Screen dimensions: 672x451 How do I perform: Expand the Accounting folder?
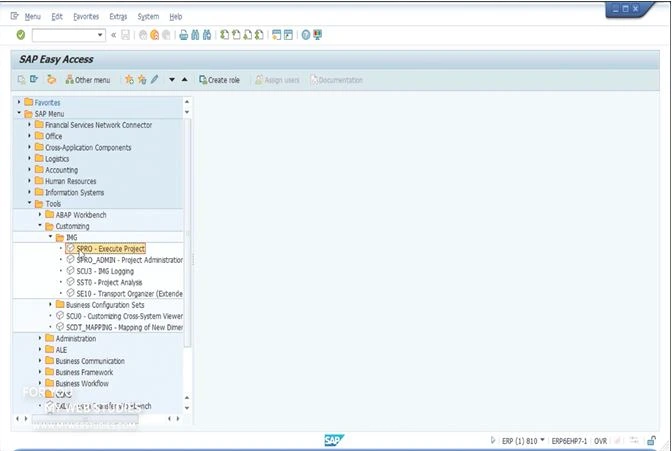point(30,169)
